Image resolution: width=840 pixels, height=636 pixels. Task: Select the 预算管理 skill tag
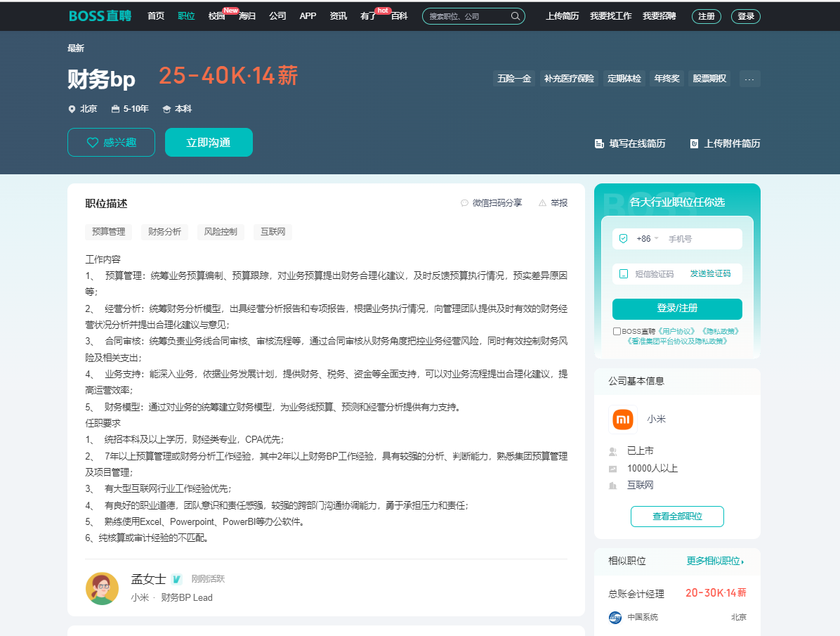(109, 232)
